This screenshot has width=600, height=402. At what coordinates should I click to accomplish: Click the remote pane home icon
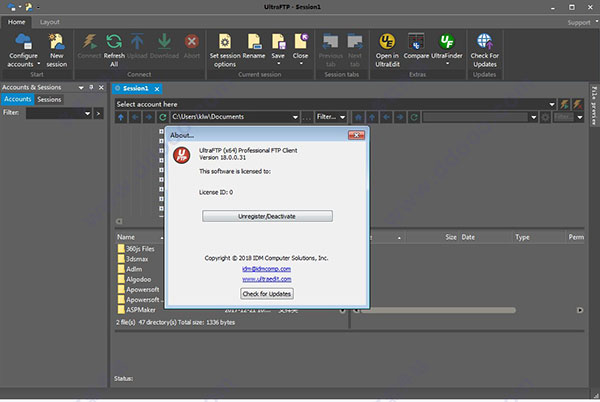(358, 117)
